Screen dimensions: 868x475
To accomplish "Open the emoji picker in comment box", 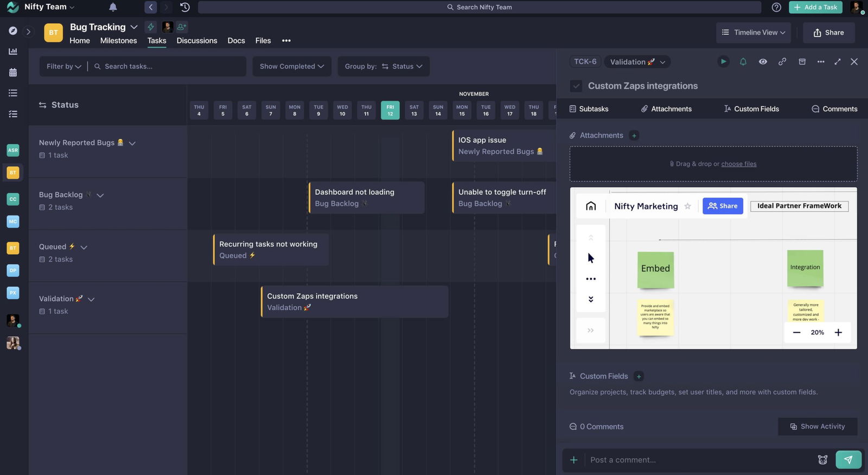I will coord(822,460).
